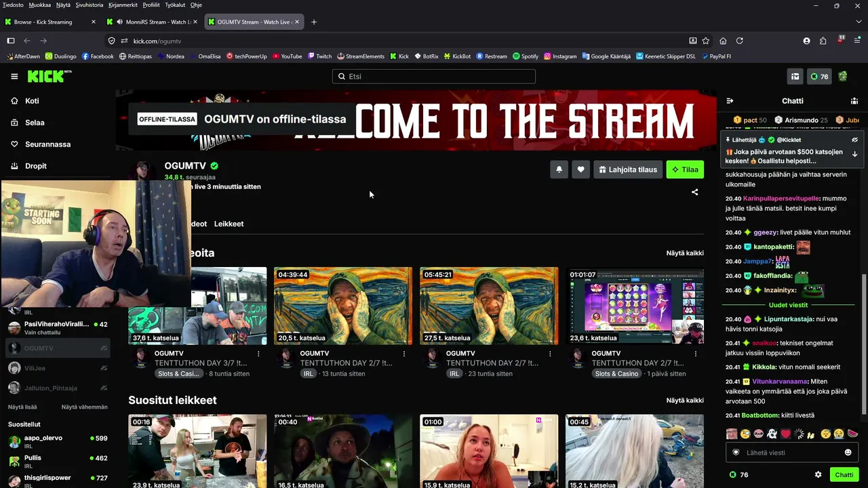This screenshot has height=488, width=868.
Task: Click Näytä vähemmän in sidebar
Action: click(85, 407)
